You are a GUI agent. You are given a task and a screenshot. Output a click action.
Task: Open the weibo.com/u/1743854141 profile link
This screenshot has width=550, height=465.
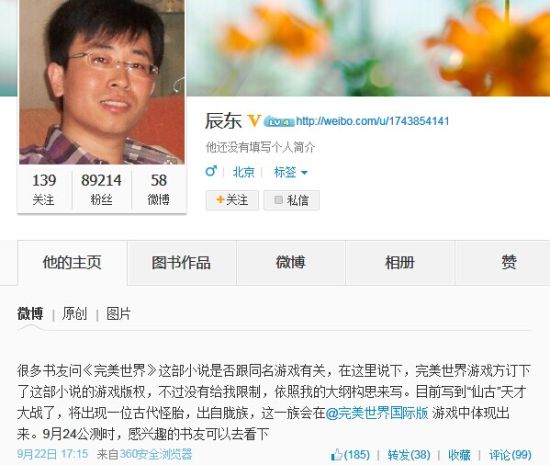[373, 121]
